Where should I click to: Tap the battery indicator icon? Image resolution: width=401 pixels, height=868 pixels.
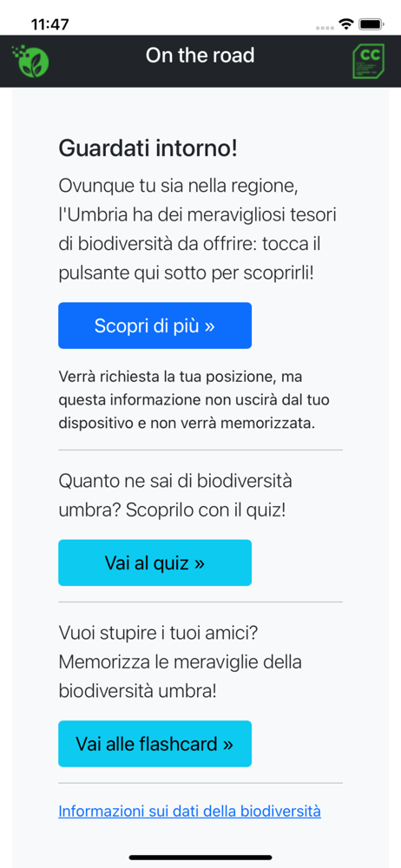[x=371, y=24]
